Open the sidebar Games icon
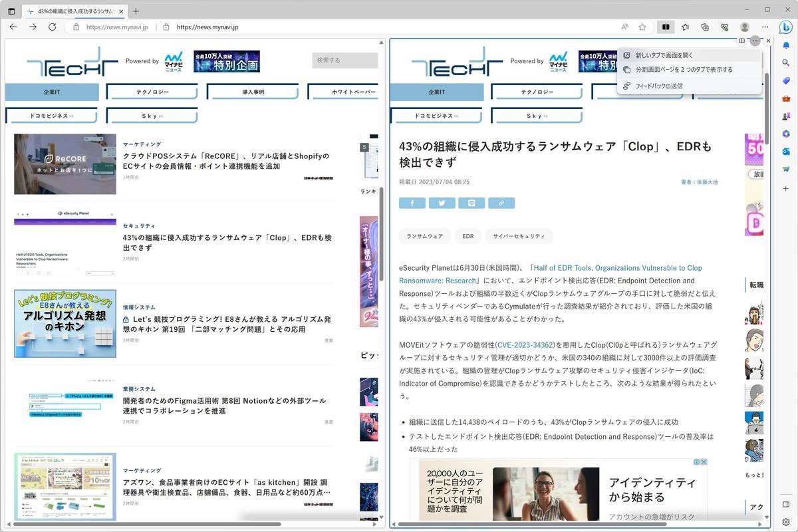Screen dimensions: 798x532 (x=785, y=116)
